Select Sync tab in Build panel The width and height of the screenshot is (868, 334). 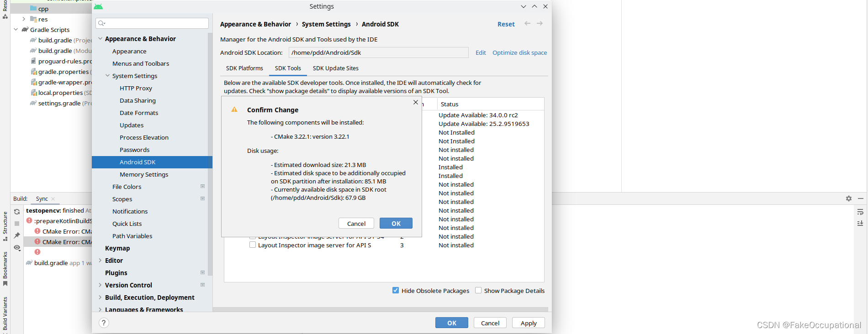[42, 199]
